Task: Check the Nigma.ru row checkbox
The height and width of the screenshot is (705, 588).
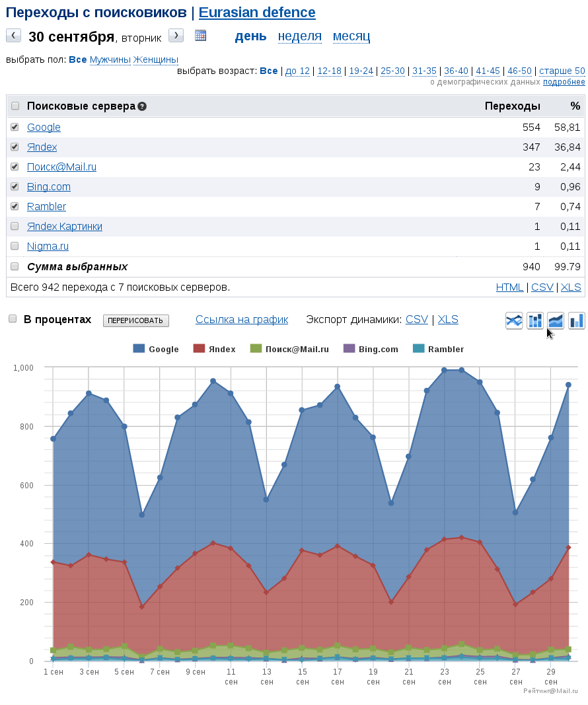Action: [x=15, y=246]
